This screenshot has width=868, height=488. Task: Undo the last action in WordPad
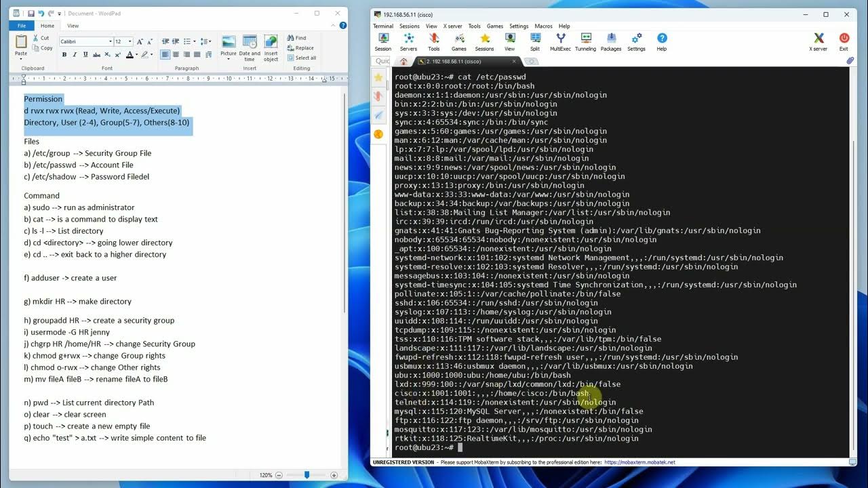41,14
